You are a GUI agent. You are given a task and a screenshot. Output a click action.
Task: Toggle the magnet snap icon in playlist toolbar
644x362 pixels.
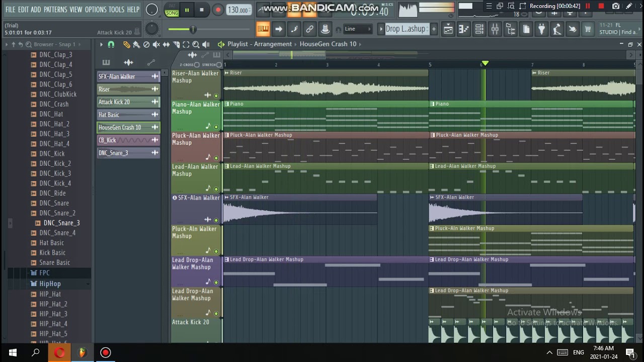111,44
